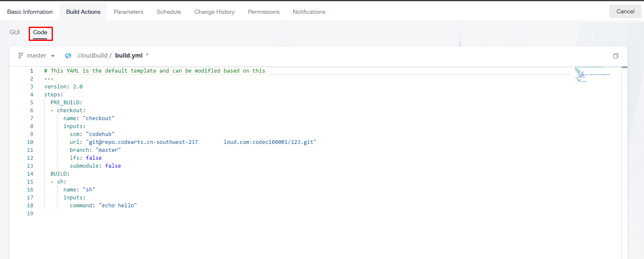The height and width of the screenshot is (259, 644).
Task: Switch to the GUI editor view
Action: [x=15, y=32]
